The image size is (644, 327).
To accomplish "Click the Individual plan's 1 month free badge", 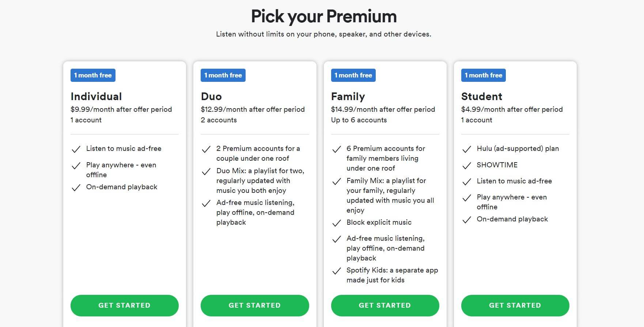I will coord(93,75).
